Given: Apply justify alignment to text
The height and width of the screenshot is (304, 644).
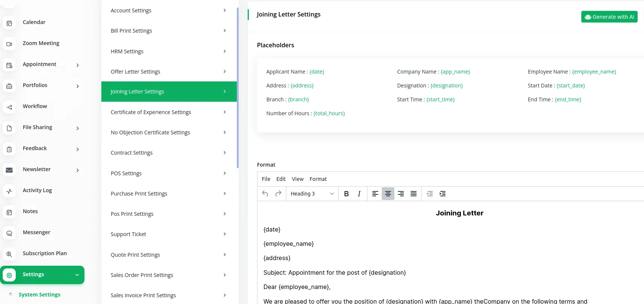Looking at the screenshot, I should point(413,194).
